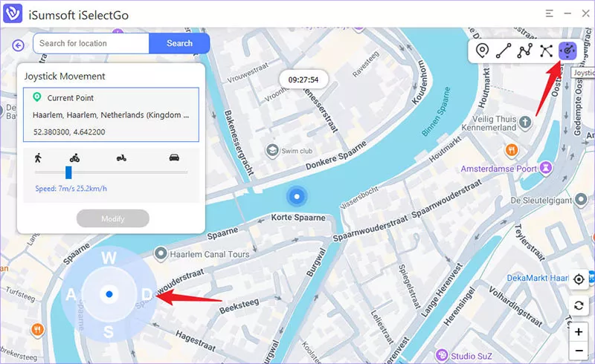
Task: Click the Search button
Action: (x=179, y=43)
